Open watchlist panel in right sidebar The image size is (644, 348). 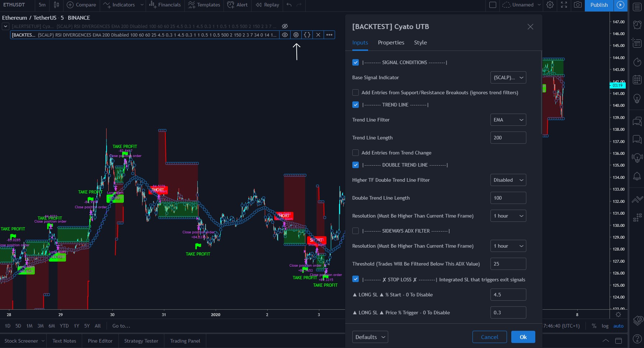637,7
